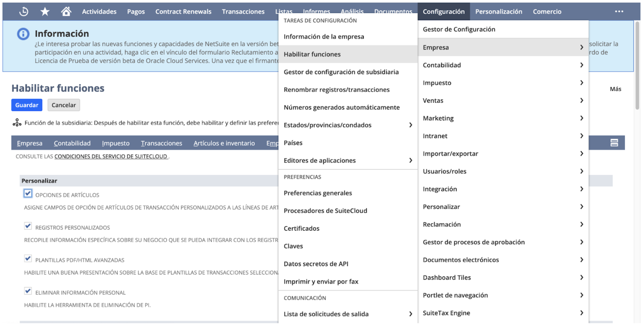Open the Comercio menu
The width and height of the screenshot is (644, 328).
tap(547, 12)
